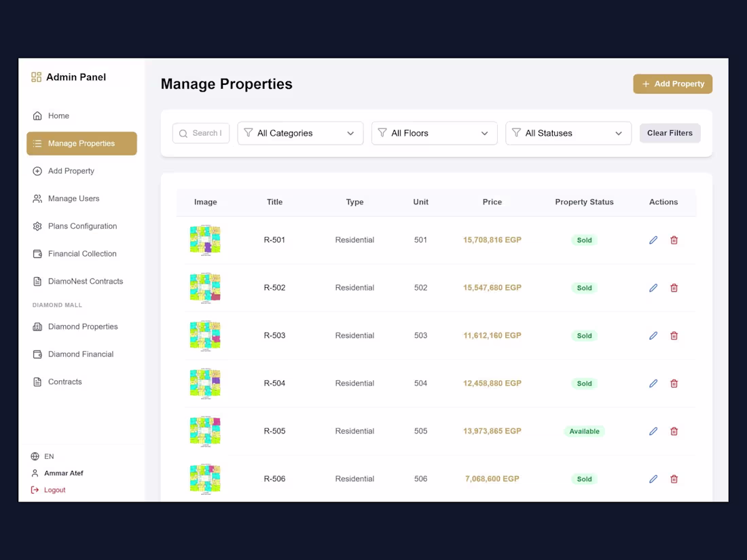Image resolution: width=747 pixels, height=560 pixels.
Task: Click the gold Add Property button
Action: click(x=673, y=83)
